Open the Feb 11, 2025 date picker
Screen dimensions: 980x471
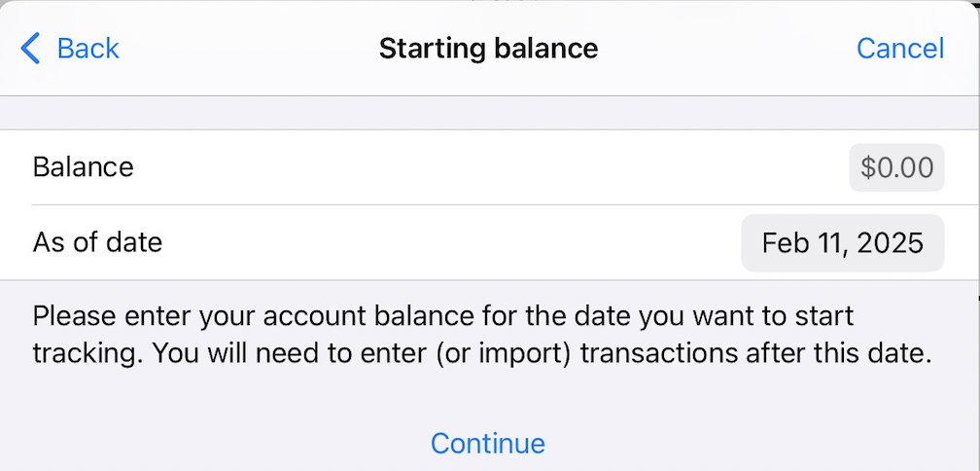pyautogui.click(x=842, y=242)
